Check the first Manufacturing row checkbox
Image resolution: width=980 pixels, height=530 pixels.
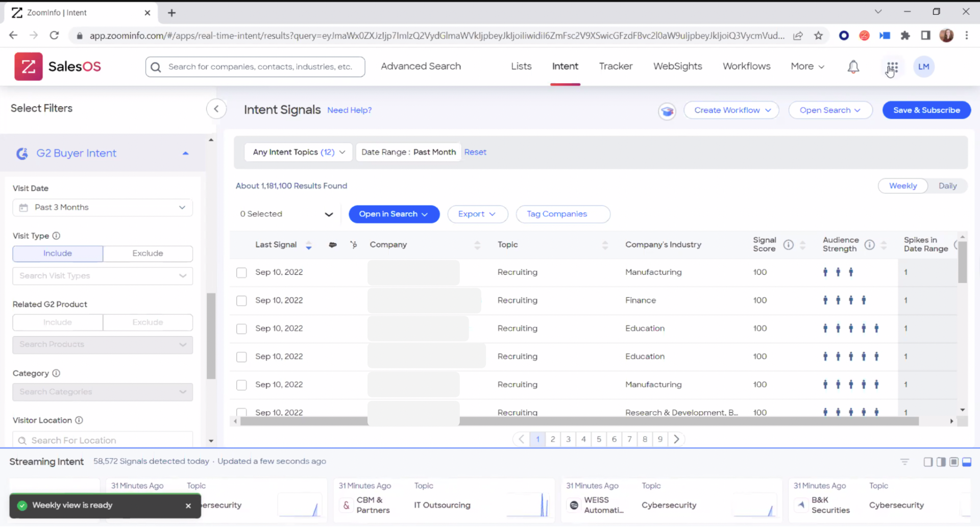pyautogui.click(x=241, y=273)
